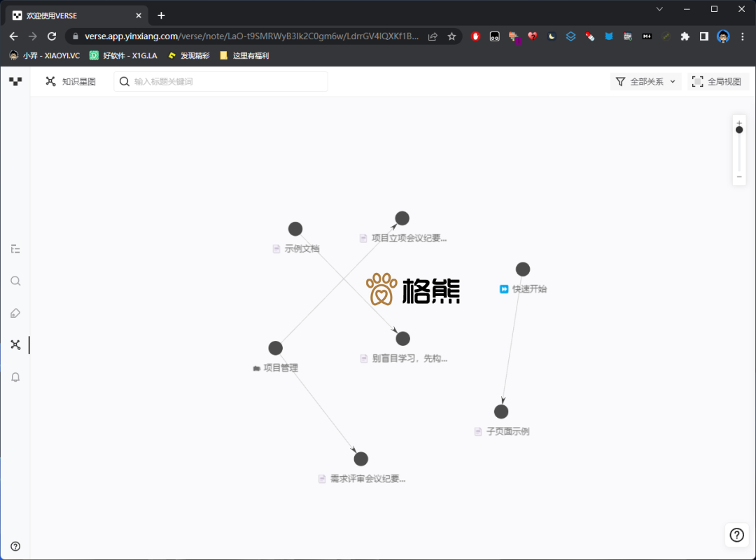Screen dimensions: 756x560
Task: Click the zoom slider handle
Action: [739, 130]
